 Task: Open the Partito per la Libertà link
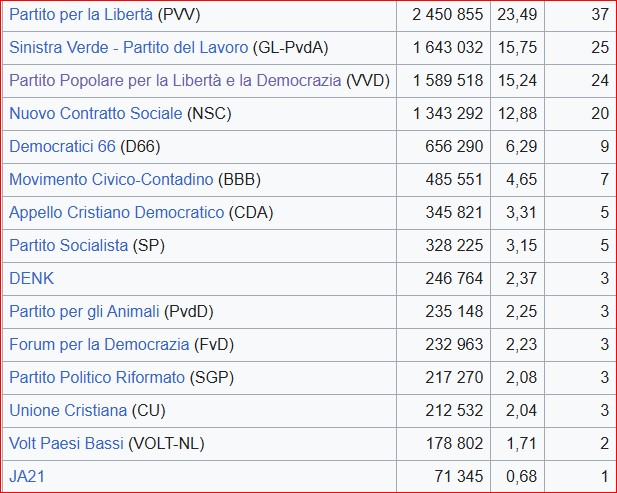click(81, 14)
